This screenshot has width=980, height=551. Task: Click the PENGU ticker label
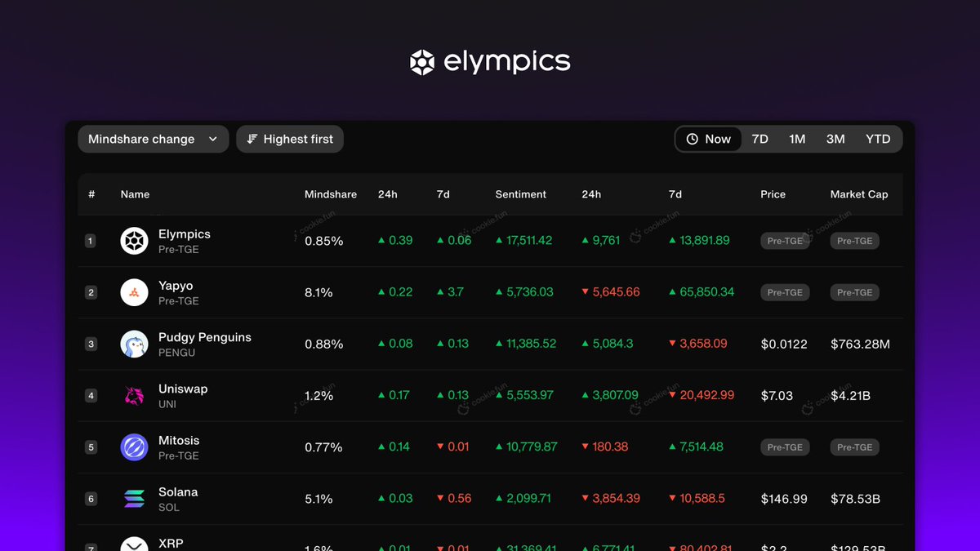(x=176, y=353)
